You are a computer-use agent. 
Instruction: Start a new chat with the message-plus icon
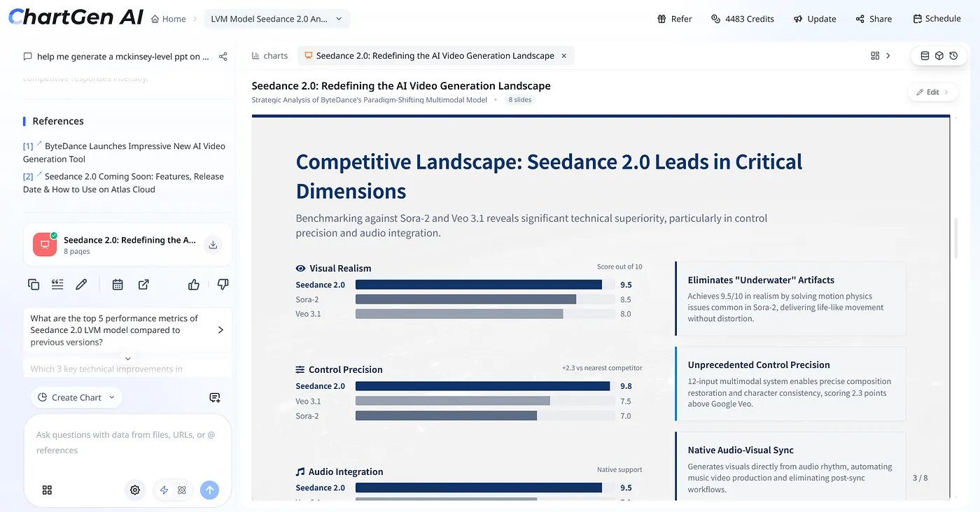215,397
